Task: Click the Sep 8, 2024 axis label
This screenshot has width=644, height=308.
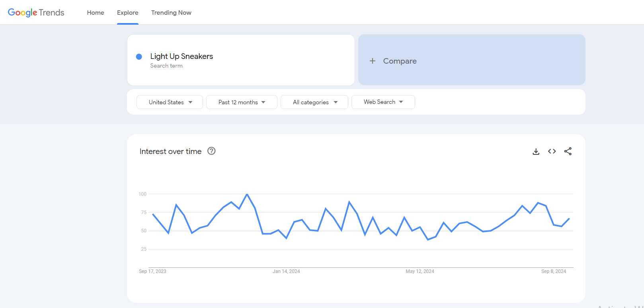Action: [x=554, y=271]
